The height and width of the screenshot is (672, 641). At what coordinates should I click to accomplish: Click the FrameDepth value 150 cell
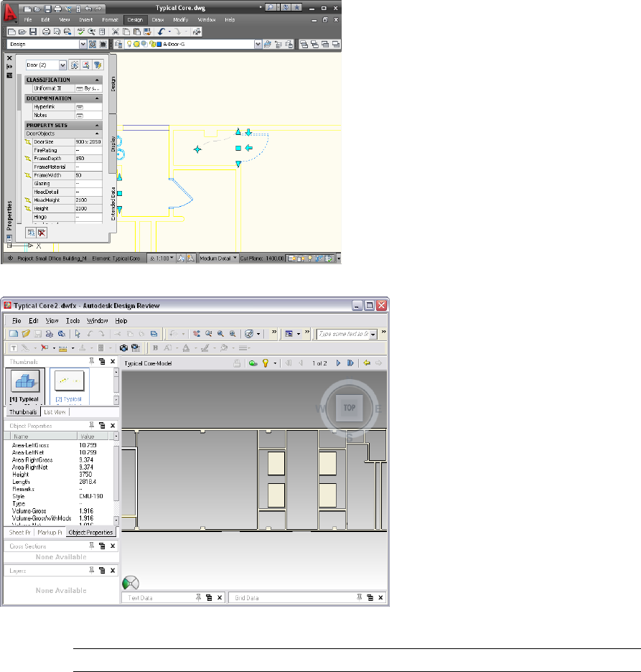click(88, 159)
